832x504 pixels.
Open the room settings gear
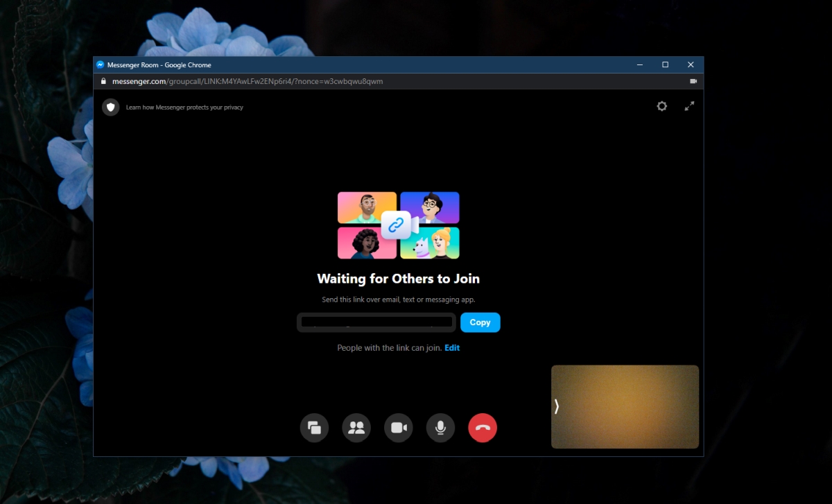tap(661, 106)
